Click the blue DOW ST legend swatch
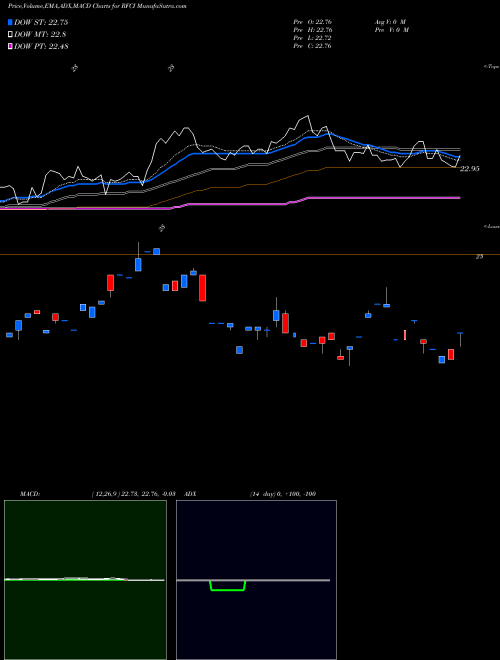The width and height of the screenshot is (500, 660). [10, 22]
